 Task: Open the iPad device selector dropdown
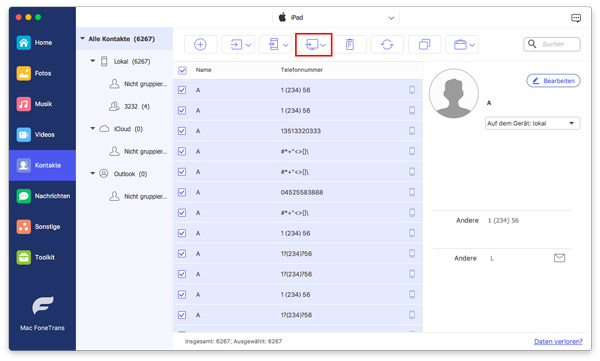[x=337, y=18]
